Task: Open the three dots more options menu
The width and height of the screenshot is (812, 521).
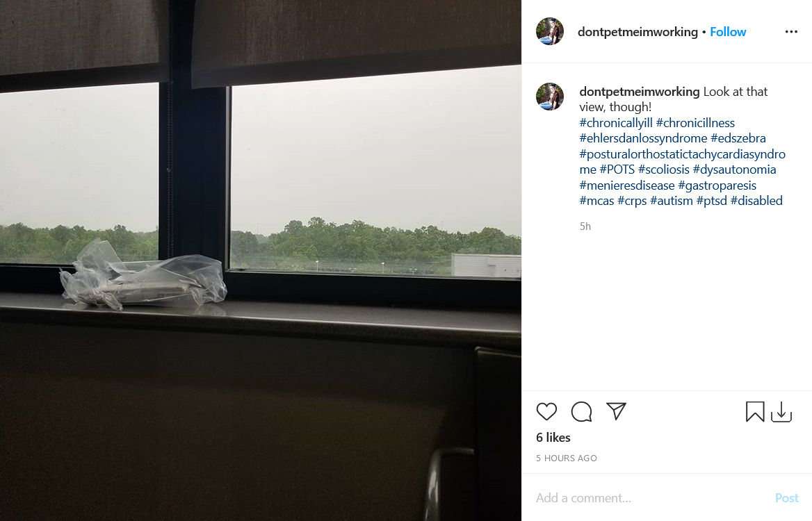Action: click(790, 31)
